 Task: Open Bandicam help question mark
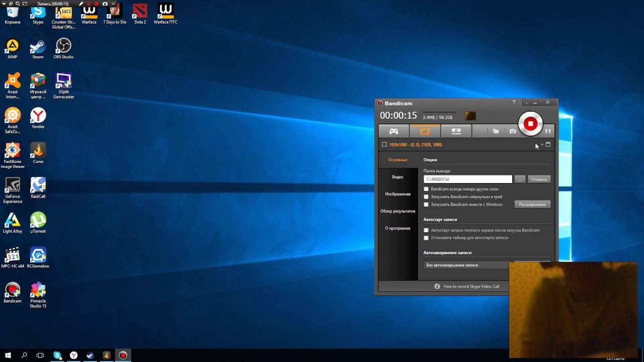point(514,103)
